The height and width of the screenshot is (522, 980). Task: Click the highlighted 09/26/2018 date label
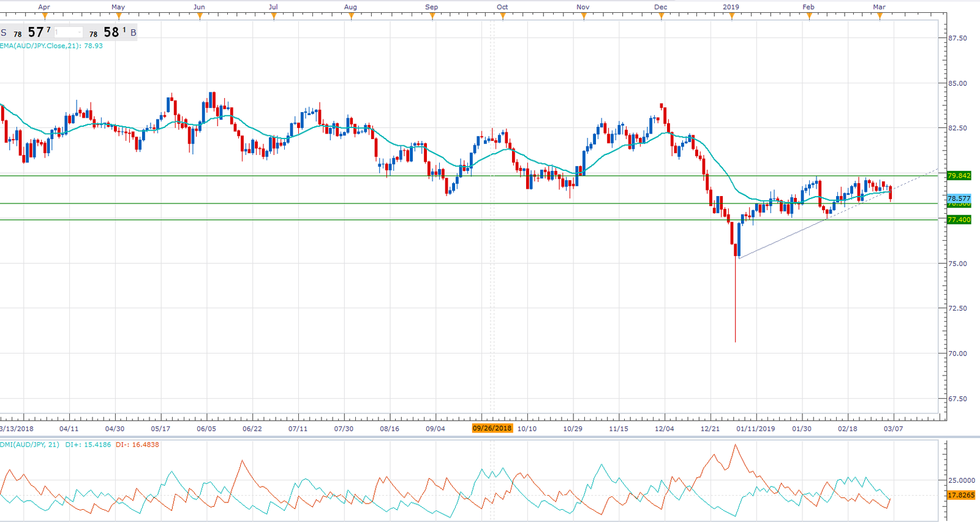click(492, 428)
